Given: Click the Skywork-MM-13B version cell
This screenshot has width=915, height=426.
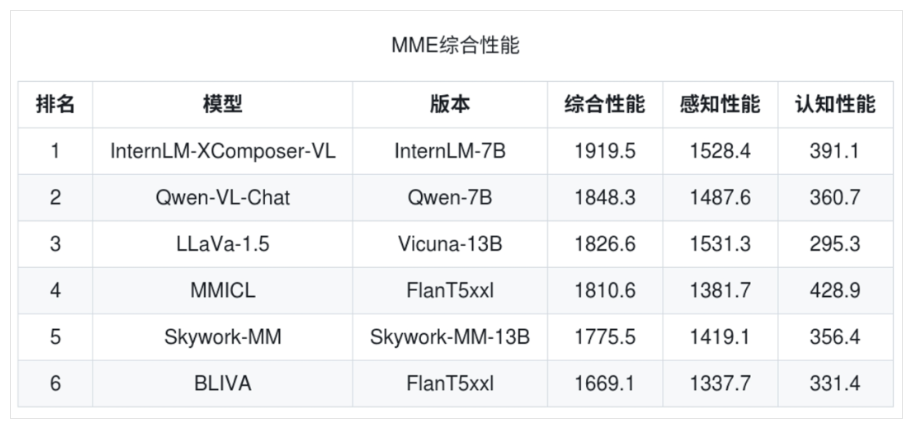Looking at the screenshot, I should [x=450, y=337].
